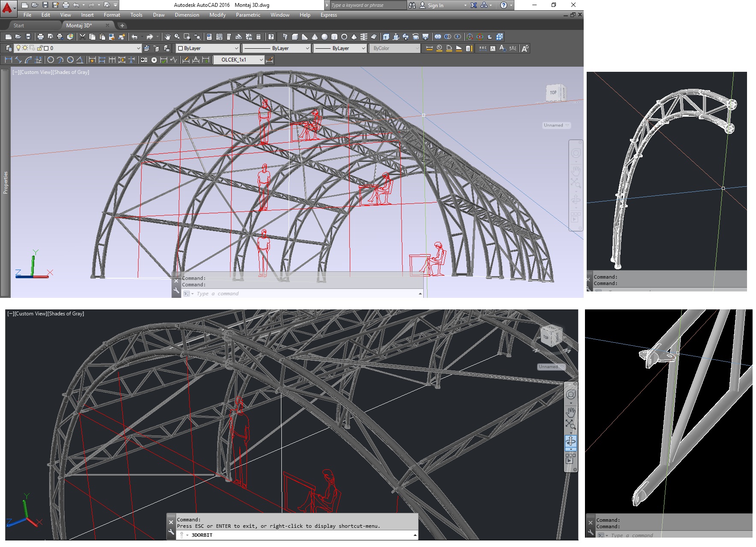Toggle the layer freeze sun icon
The width and height of the screenshot is (756, 547).
25,48
